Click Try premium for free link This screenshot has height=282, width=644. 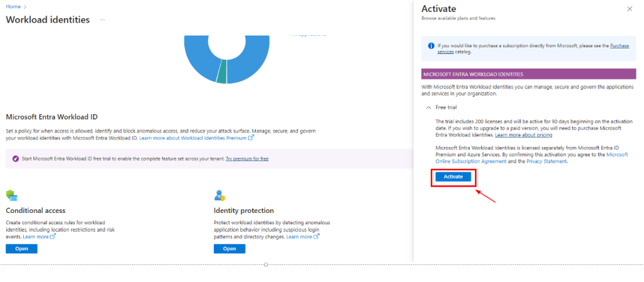[x=247, y=159]
